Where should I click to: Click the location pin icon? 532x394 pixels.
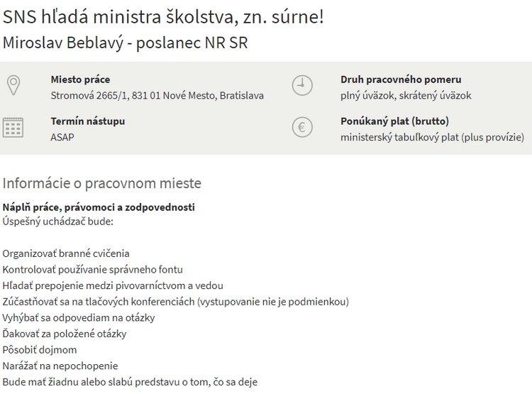[13, 86]
